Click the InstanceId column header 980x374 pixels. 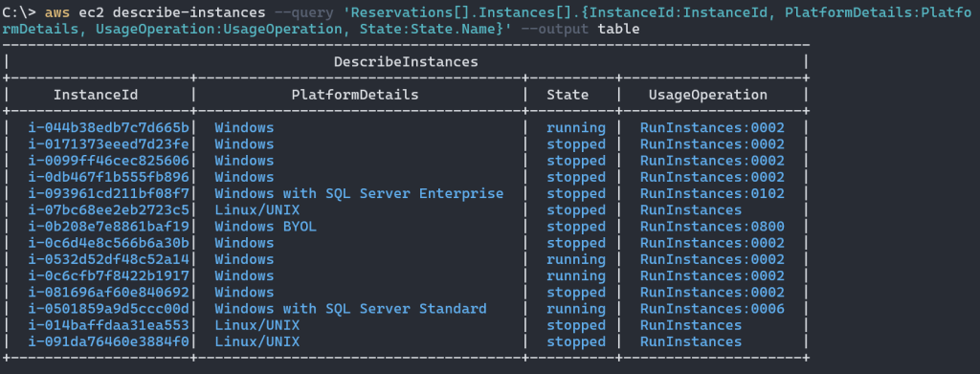96,95
